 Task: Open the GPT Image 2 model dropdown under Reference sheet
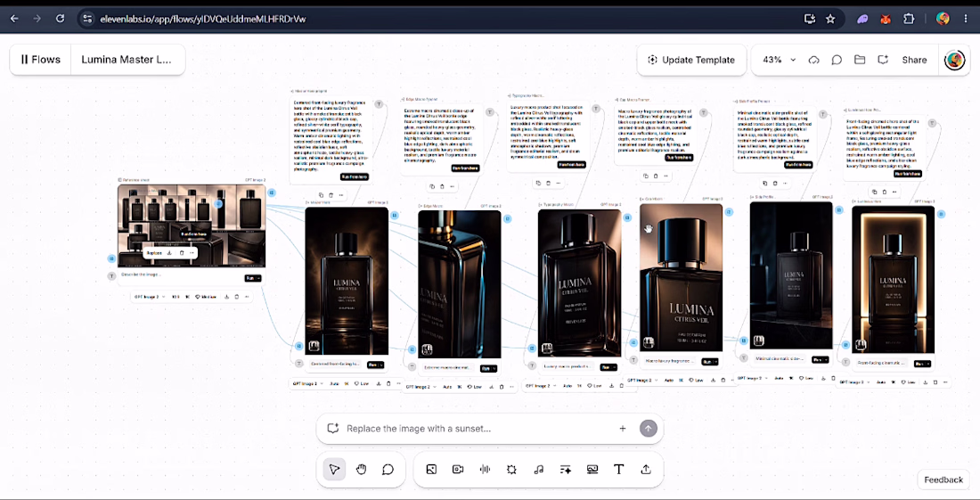coord(150,297)
